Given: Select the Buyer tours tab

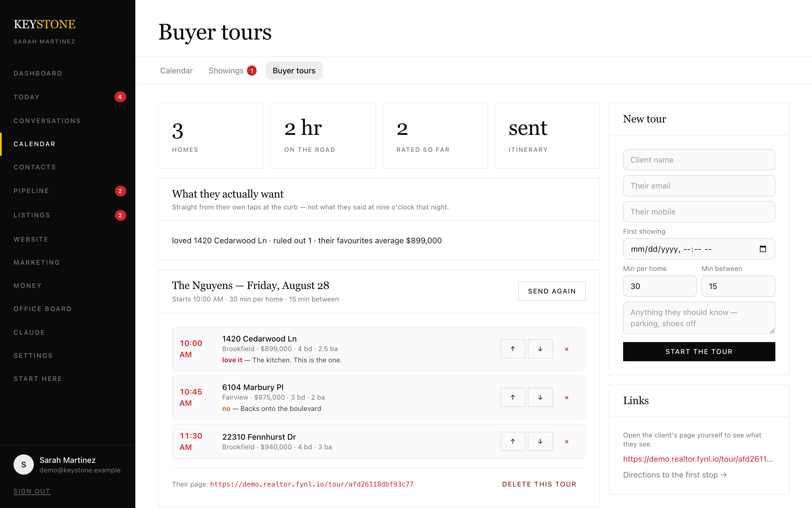Looking at the screenshot, I should 294,71.
